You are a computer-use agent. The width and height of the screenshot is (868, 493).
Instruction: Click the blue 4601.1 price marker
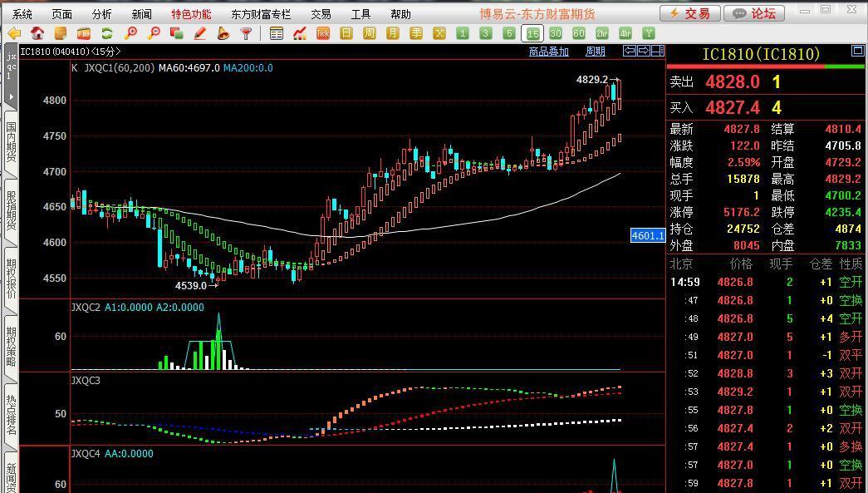click(x=648, y=236)
